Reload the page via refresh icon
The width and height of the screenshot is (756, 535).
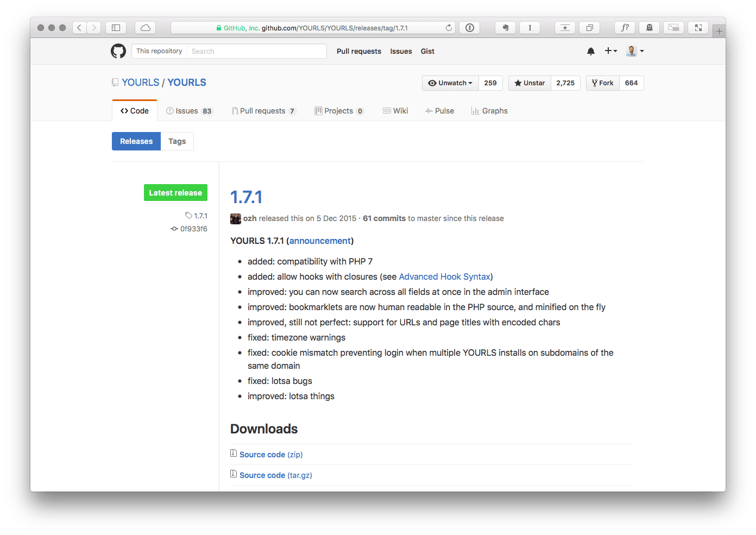[449, 28]
